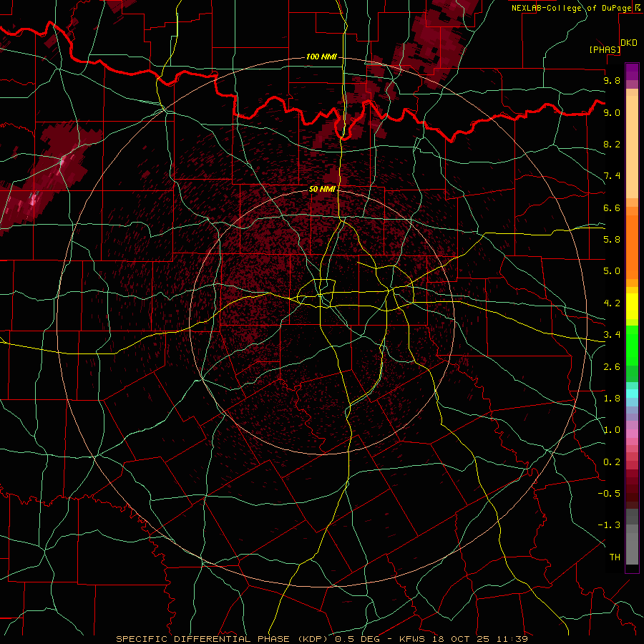Click the 1.8 value on the color scale
The width and height of the screenshot is (644, 644).
612,399
